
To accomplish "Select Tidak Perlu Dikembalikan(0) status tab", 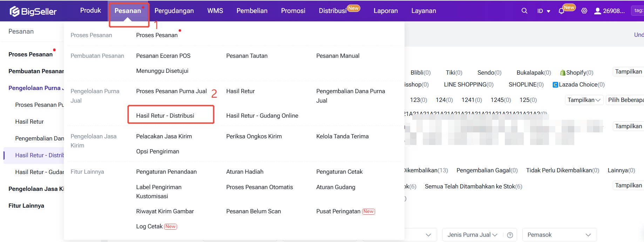I will point(563,170).
